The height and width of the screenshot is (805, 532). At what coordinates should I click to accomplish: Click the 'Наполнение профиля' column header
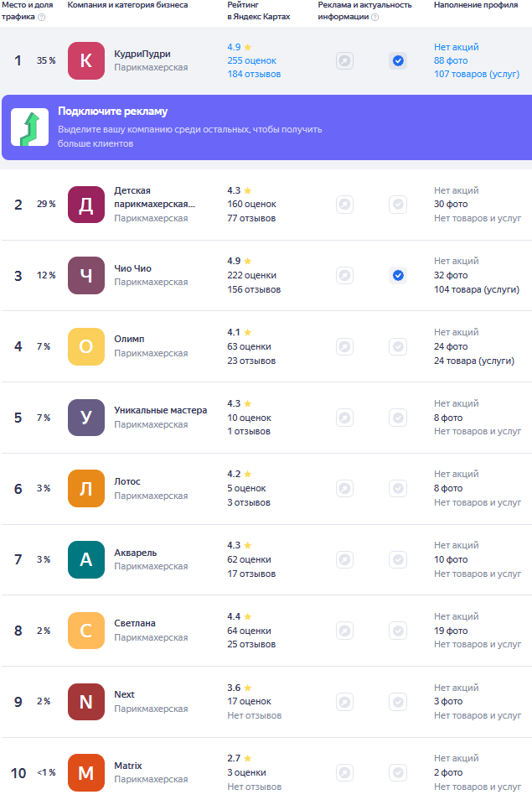(x=476, y=5)
